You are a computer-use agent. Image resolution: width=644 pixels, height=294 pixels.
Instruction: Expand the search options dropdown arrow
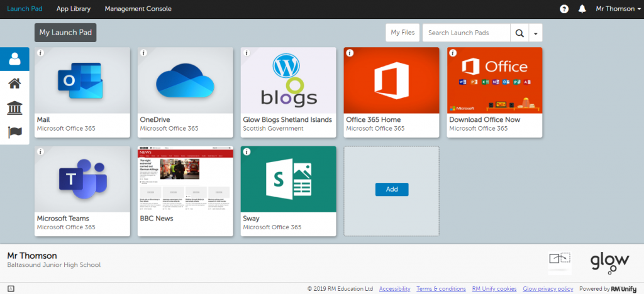click(536, 33)
